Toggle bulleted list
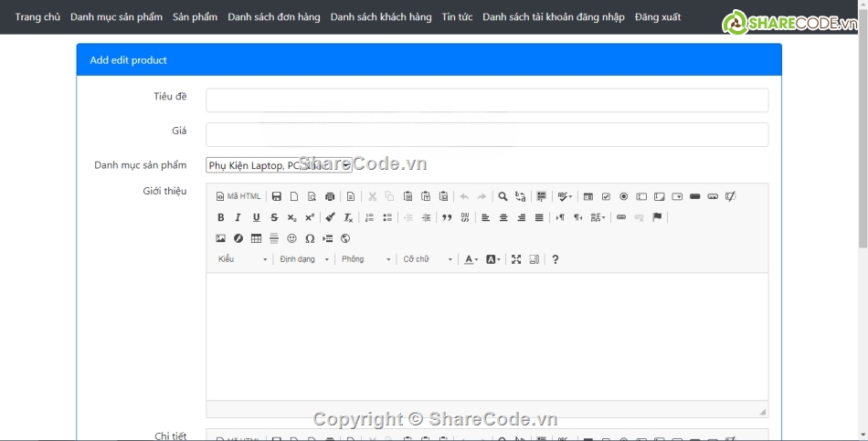Viewport: 868px width, 441px height. (x=387, y=217)
